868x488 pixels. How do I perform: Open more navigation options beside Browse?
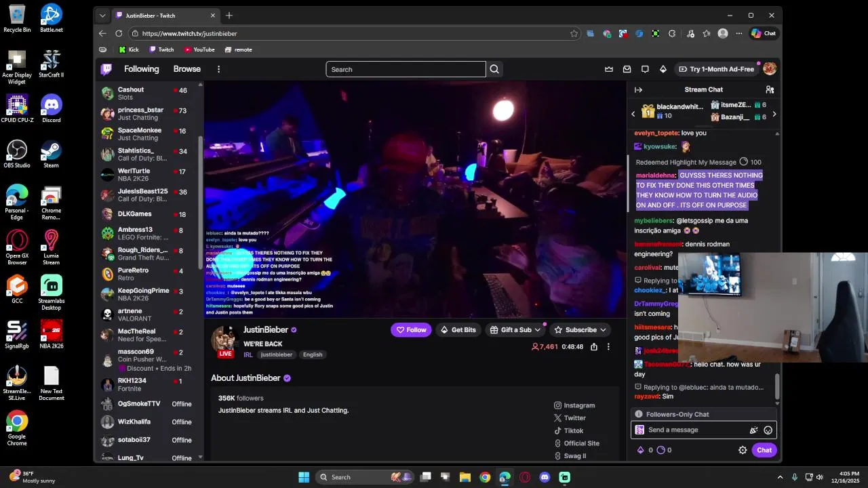tap(218, 69)
